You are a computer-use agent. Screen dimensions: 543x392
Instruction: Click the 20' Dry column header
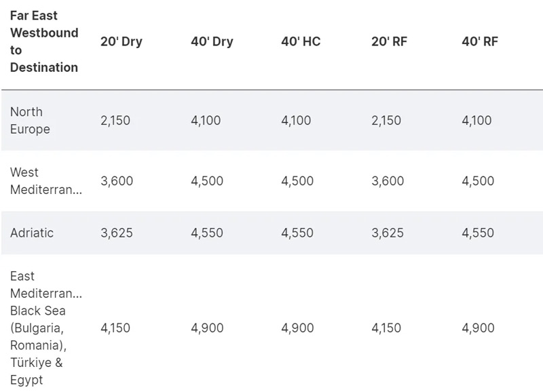pos(121,41)
